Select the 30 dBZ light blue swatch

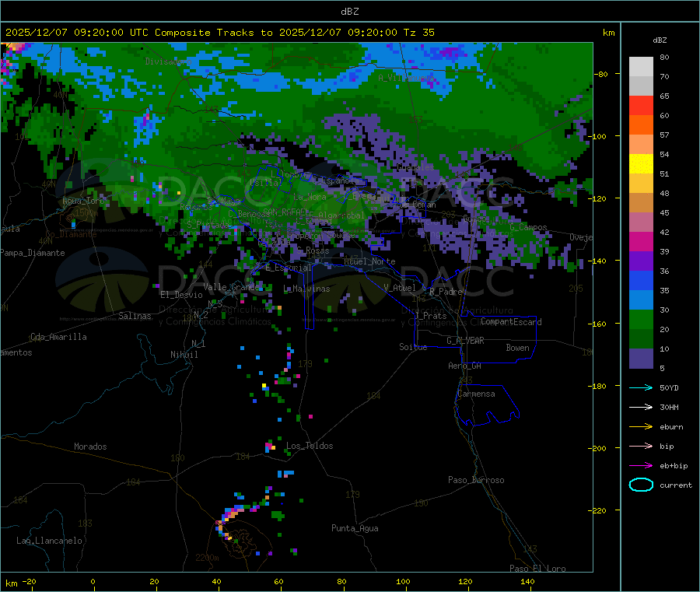coord(641,300)
